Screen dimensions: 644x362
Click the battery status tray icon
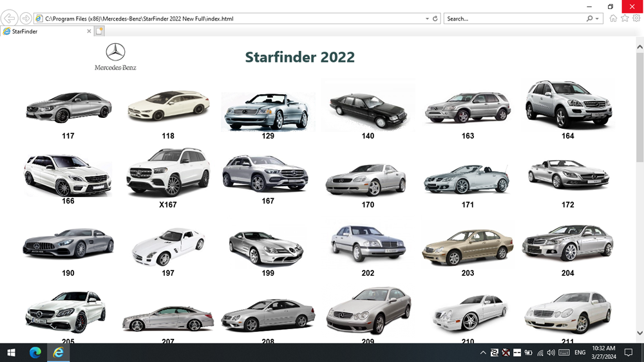tap(528, 352)
